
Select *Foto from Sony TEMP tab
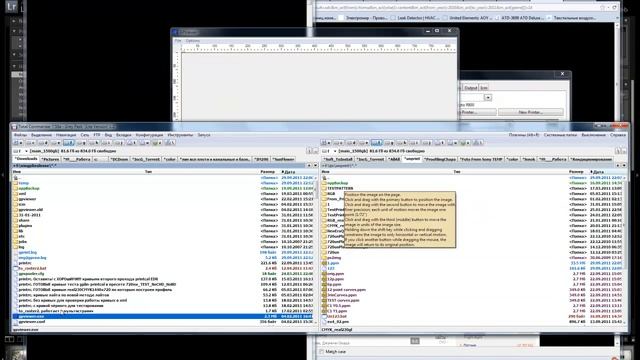482,159
